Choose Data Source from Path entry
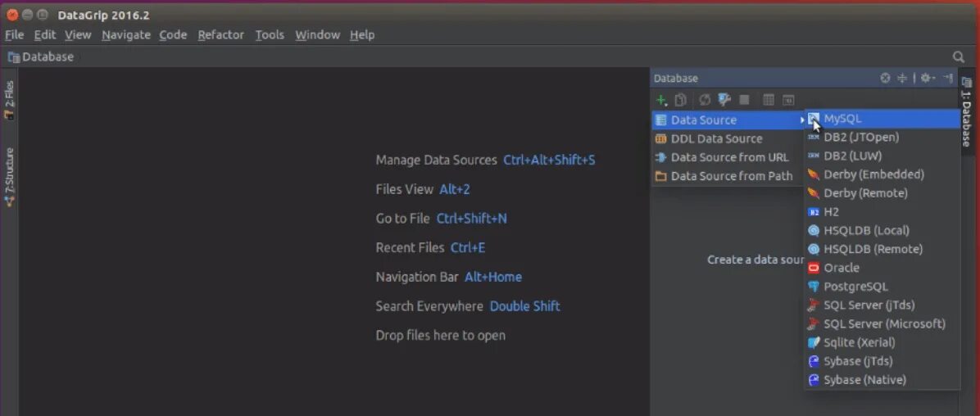This screenshot has height=416, width=980. (x=728, y=176)
